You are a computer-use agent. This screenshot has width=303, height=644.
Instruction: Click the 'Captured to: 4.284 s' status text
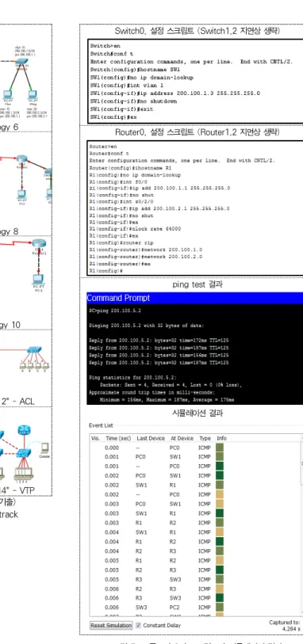pos(285,626)
